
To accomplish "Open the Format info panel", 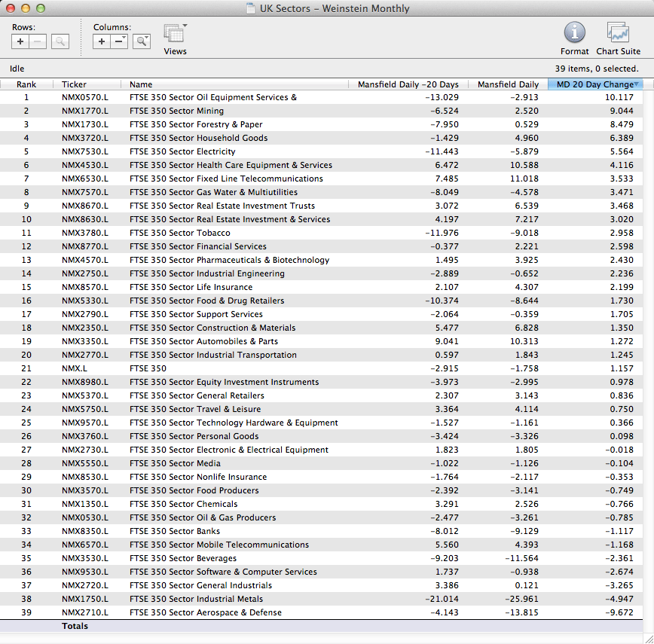I will tap(574, 38).
